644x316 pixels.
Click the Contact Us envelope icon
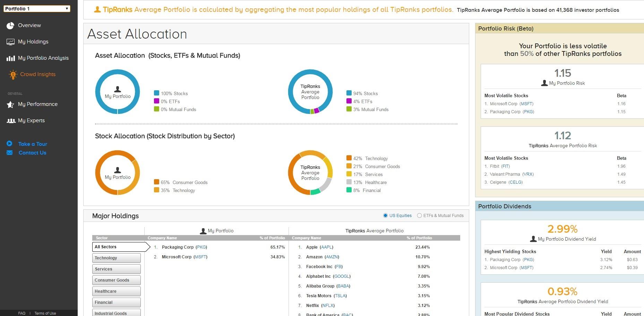[9, 152]
